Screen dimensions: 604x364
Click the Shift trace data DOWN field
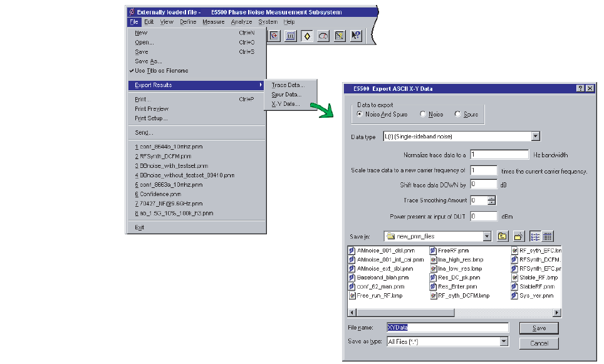(x=484, y=184)
